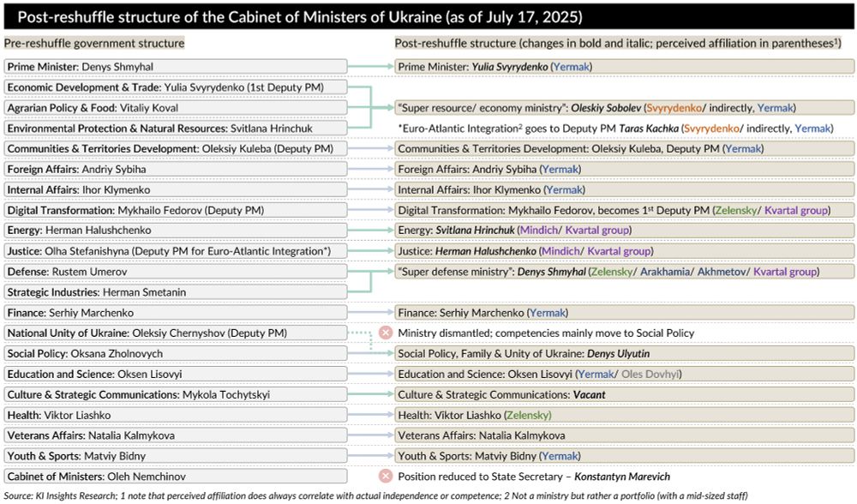Screen dimensions: 857x504
Task: Select the 'Super resource/ economy ministry' row
Action: tap(624, 108)
